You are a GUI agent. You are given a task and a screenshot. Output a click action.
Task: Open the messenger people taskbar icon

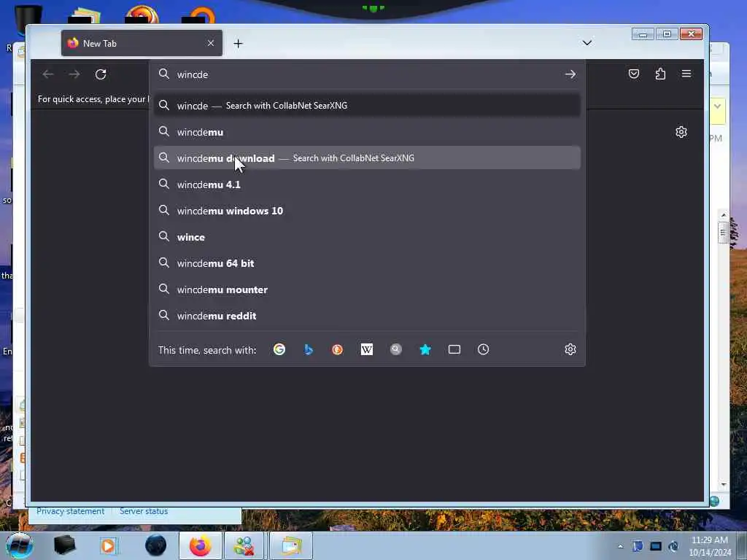tap(245, 545)
